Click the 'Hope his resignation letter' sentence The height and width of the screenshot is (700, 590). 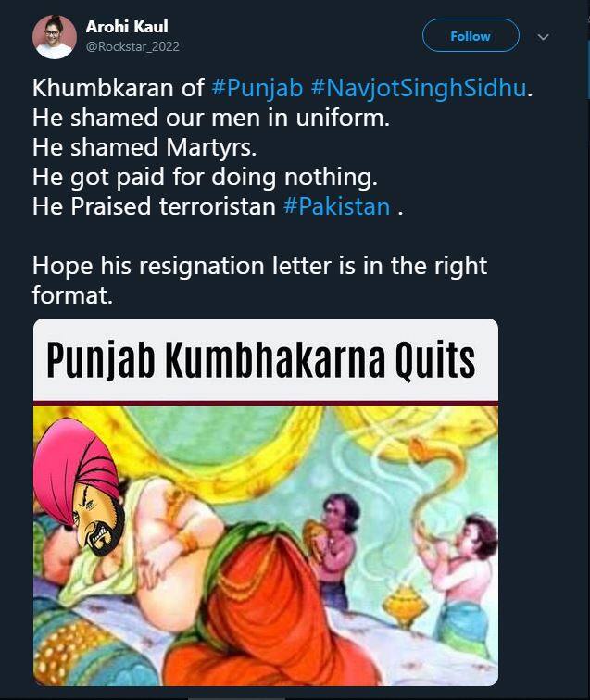point(259,266)
